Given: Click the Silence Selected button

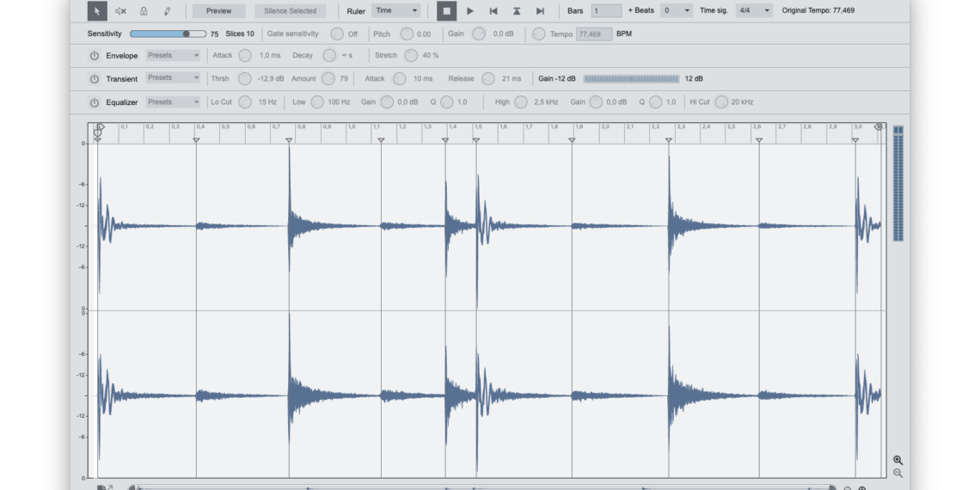Looking at the screenshot, I should click(290, 11).
